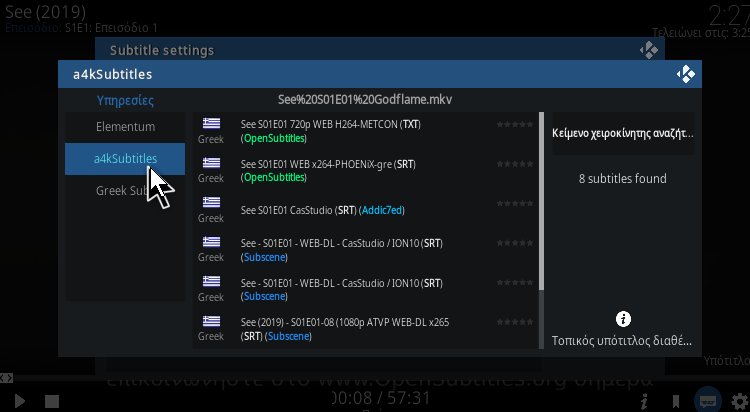Choose CasStudio SRT Addic7ed subtitle
Screen dimensions: 750x412
(366, 210)
